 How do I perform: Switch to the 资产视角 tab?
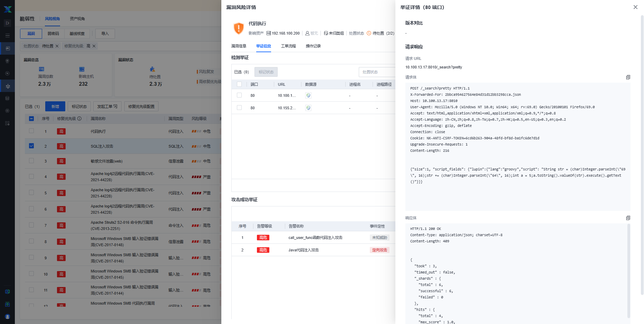[77, 19]
